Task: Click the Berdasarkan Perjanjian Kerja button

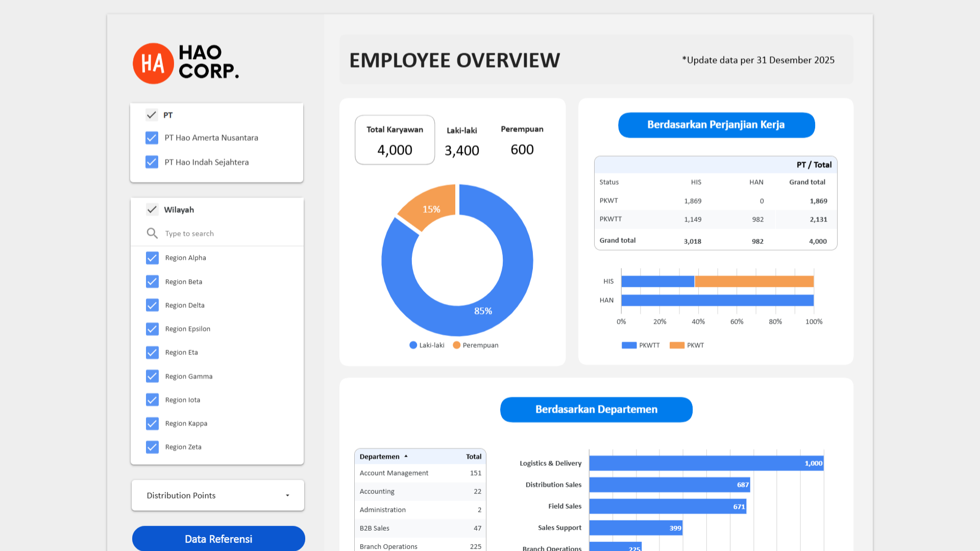Action: click(x=716, y=125)
